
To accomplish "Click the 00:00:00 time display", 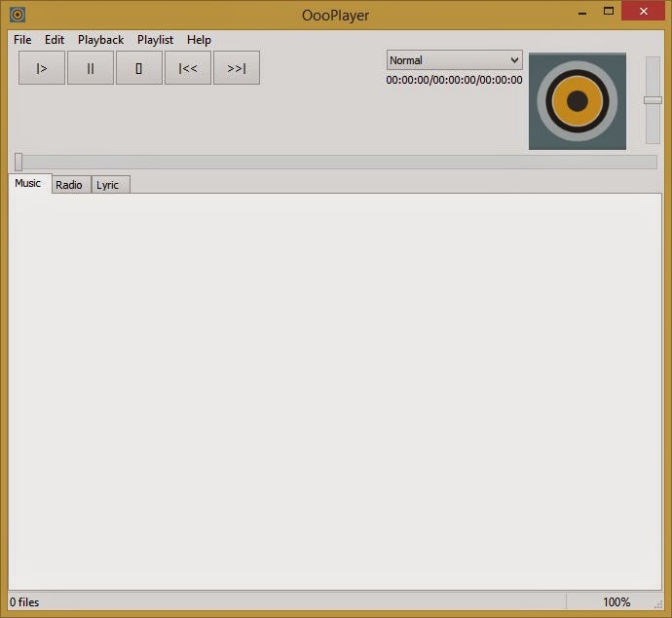I will [454, 80].
